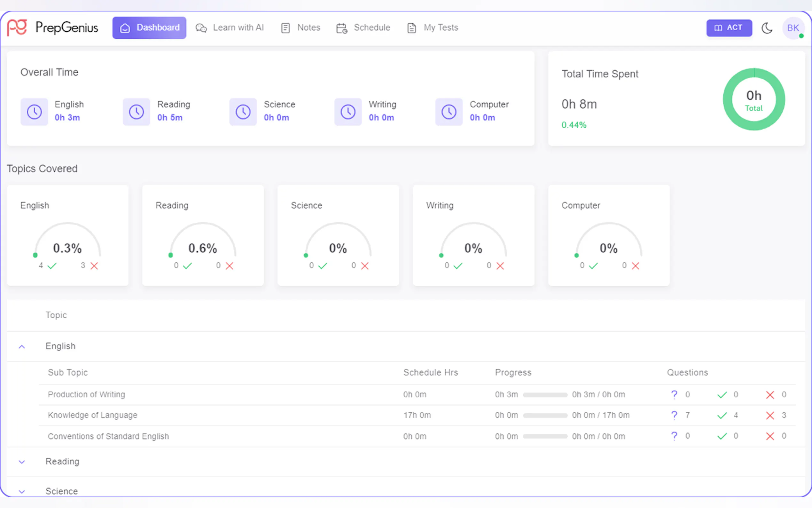Click the English clock icon in Overall Time
812x508 pixels.
[34, 112]
